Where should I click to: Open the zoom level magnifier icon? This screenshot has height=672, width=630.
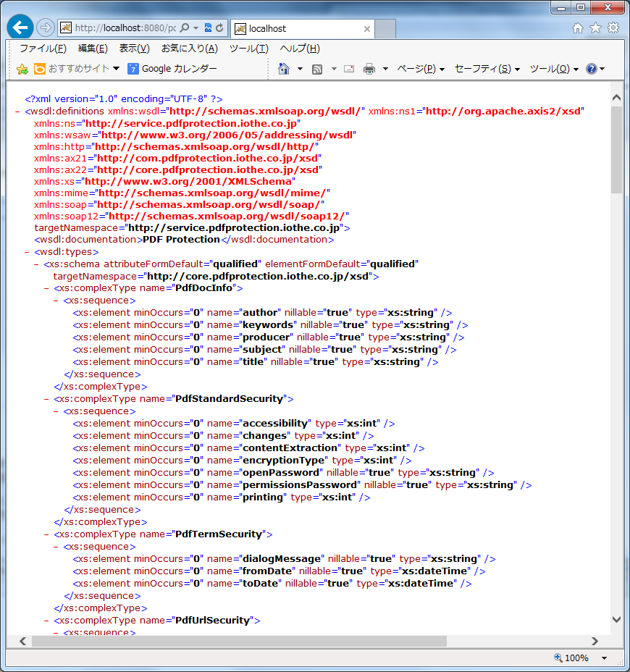[558, 658]
